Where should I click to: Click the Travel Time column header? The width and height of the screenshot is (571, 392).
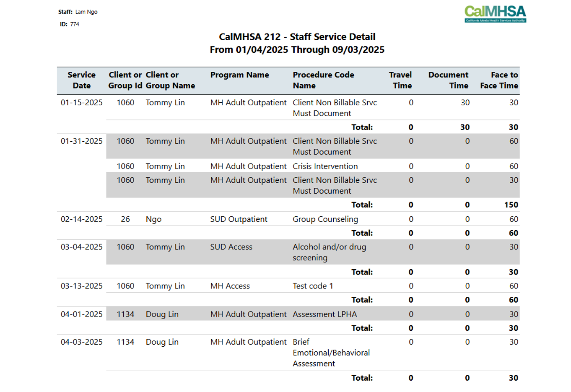(400, 80)
